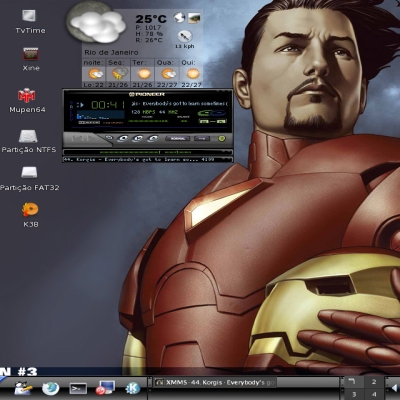Adjust the XMMS volume slider
The image size is (400, 400).
tap(148, 121)
